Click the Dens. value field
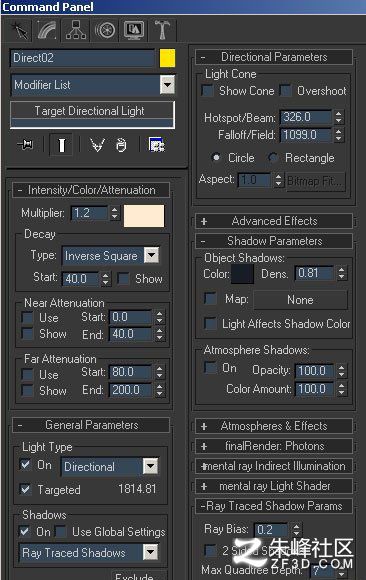 click(x=314, y=273)
